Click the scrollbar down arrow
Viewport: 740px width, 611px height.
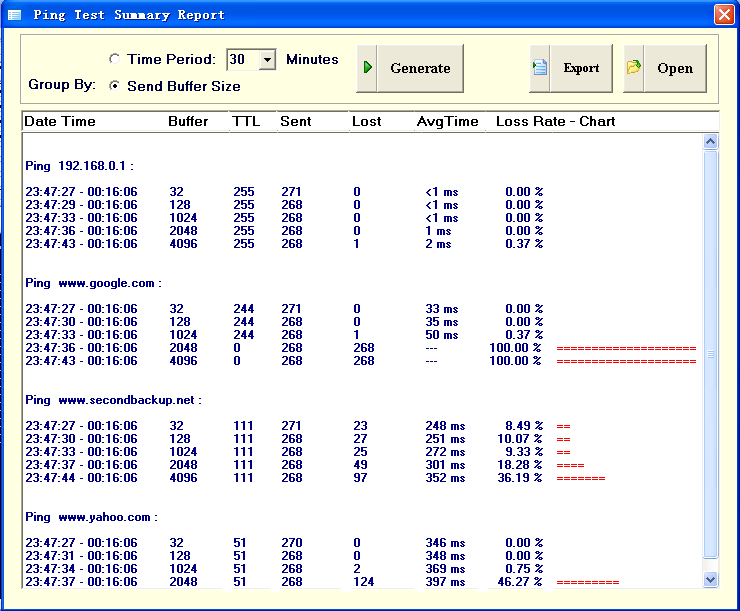[x=711, y=579]
